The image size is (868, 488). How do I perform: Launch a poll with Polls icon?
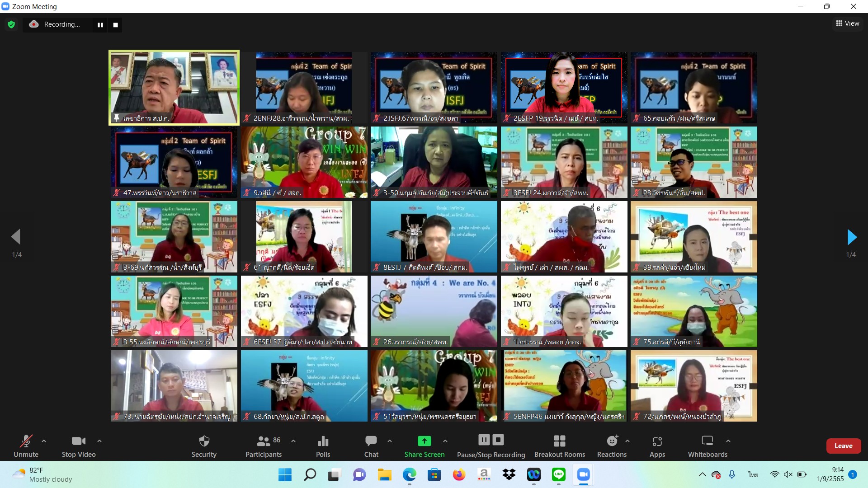(323, 446)
